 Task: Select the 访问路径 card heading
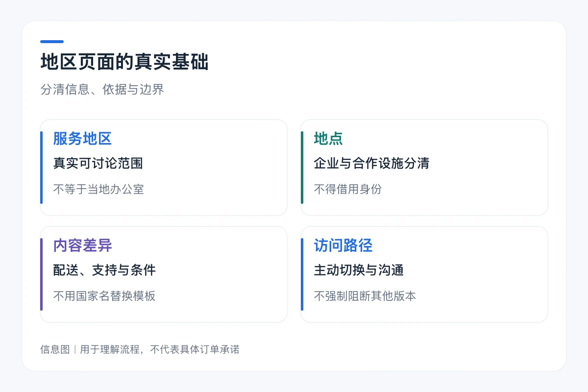[x=343, y=245]
